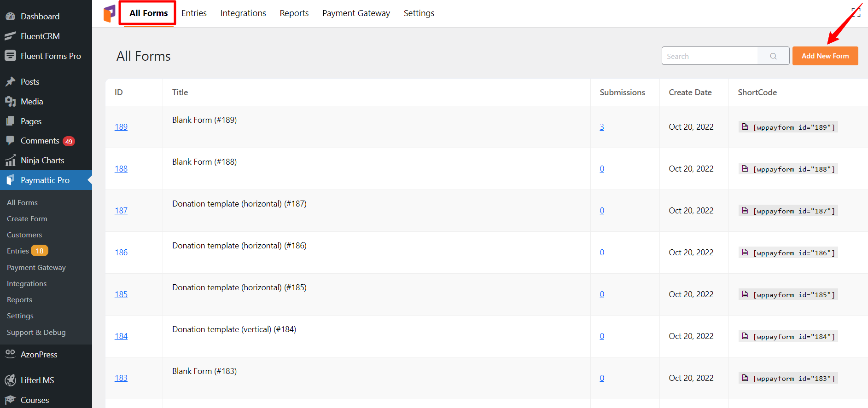
Task: Select sidebar submenu All Forms
Action: pos(22,202)
